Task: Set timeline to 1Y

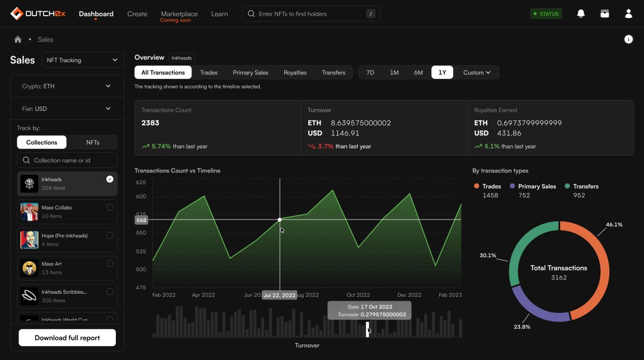Action: point(442,72)
